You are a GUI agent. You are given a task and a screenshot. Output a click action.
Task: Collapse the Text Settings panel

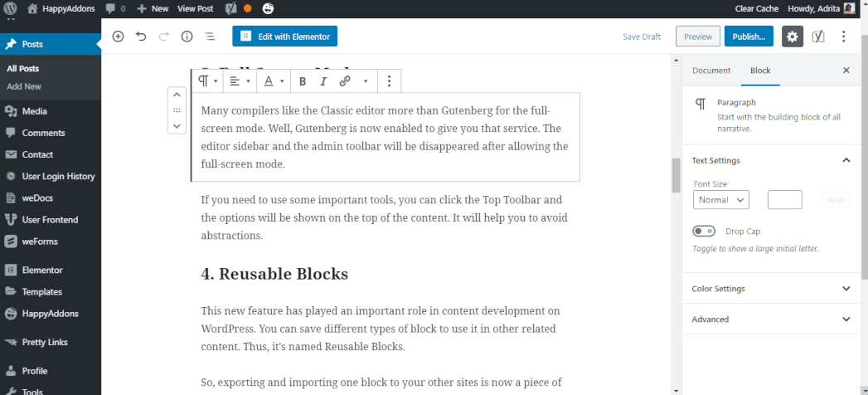coord(771,161)
